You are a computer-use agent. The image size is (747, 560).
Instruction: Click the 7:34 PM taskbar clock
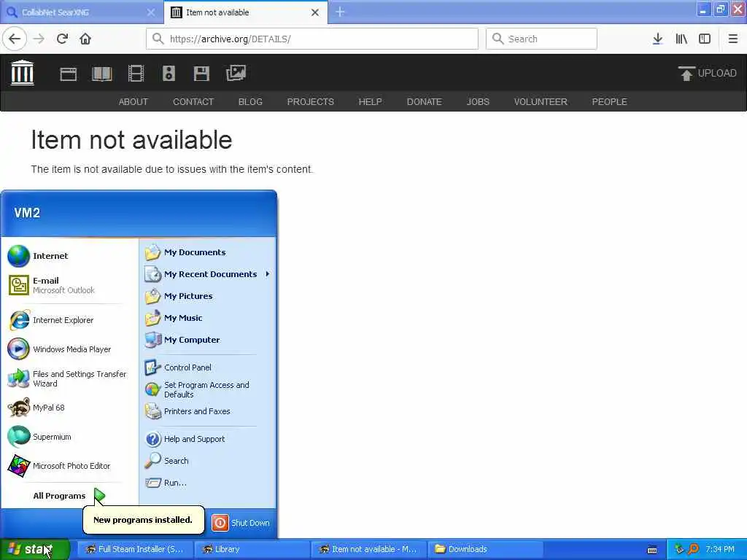720,549
